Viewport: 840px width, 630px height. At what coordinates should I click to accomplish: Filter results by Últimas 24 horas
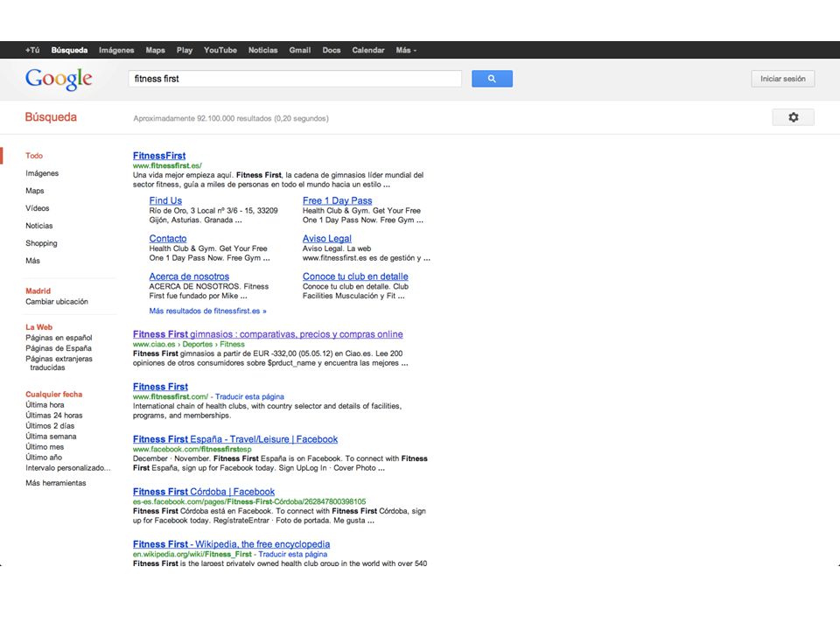pos(54,415)
